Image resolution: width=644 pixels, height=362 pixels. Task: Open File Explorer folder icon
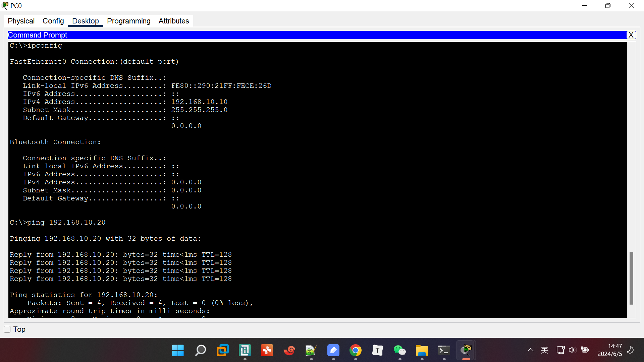click(x=422, y=351)
